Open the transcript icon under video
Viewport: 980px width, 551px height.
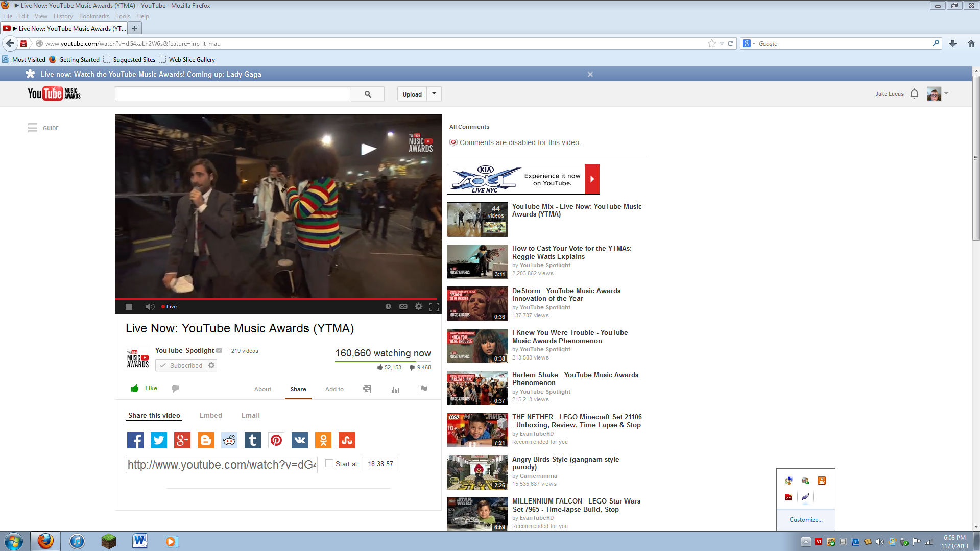point(367,389)
